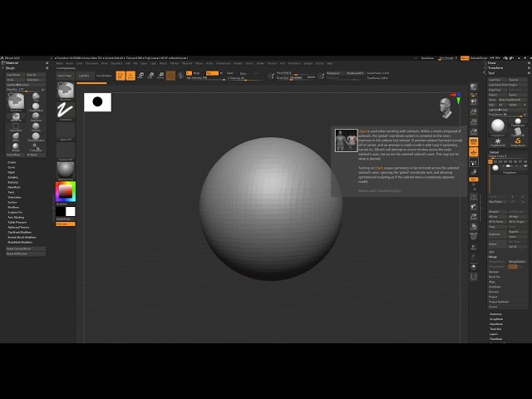
Task: Open the material sphere selector on left shelf
Action: coord(66,171)
